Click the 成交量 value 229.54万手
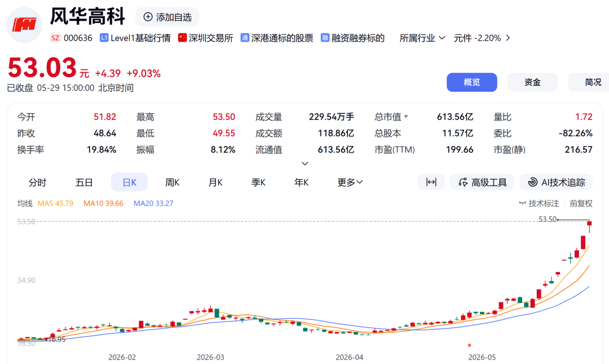The width and height of the screenshot is (609, 364). 332,117
